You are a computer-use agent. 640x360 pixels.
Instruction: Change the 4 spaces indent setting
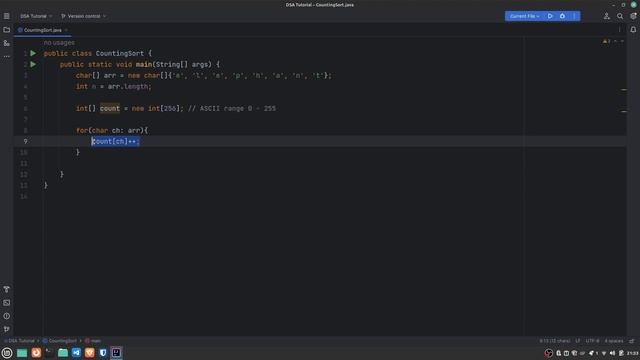pyautogui.click(x=614, y=341)
